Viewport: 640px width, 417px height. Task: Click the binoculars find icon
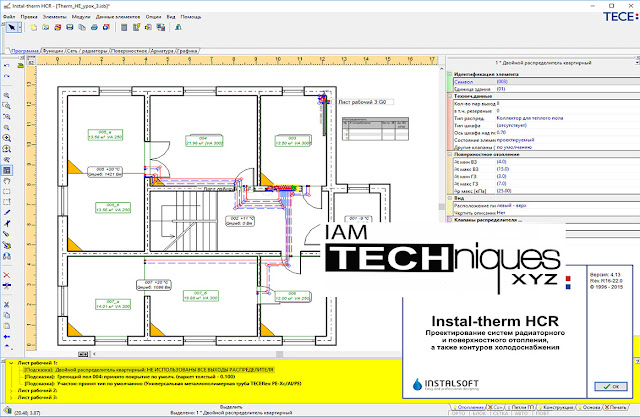[7, 256]
